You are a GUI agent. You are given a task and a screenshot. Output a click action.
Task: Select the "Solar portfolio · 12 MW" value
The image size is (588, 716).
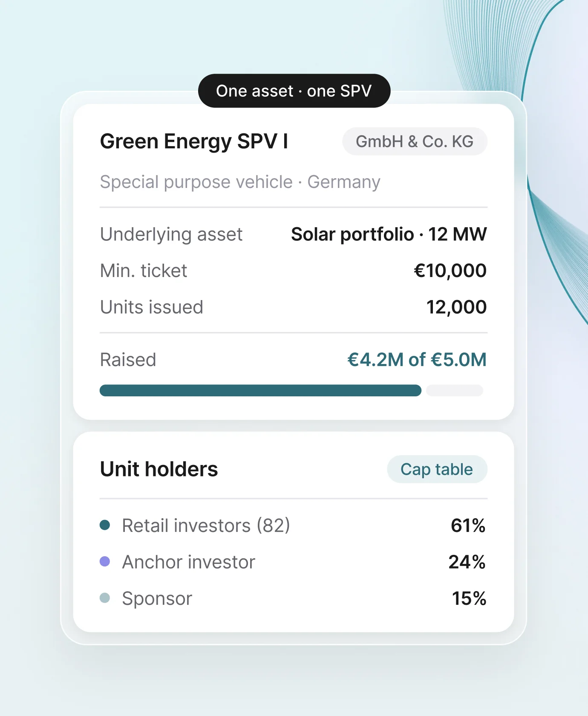[x=389, y=234]
